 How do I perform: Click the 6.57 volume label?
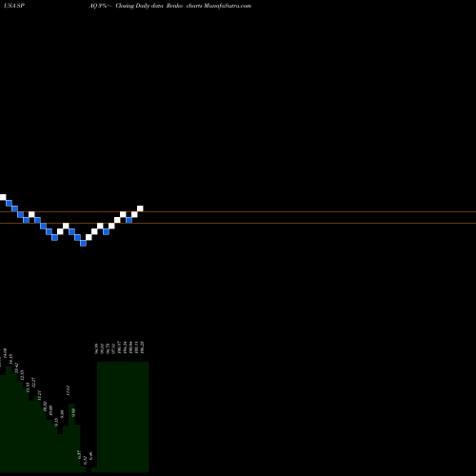pyautogui.click(x=79, y=455)
